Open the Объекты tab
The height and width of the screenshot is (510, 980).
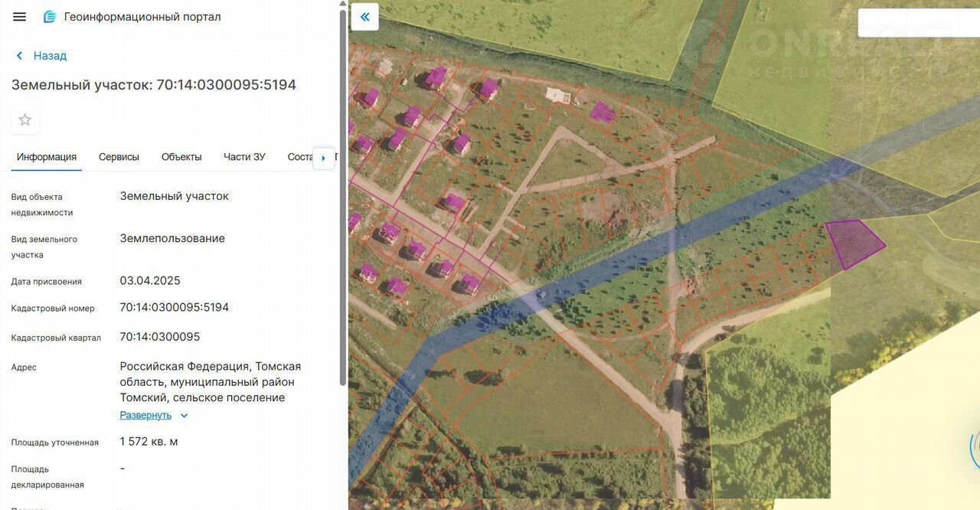181,157
